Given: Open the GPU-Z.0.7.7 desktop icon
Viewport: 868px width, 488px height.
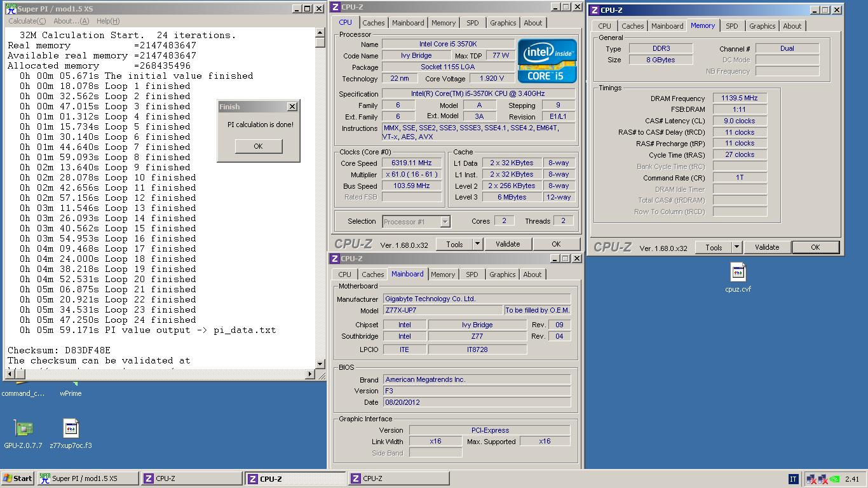Looking at the screenshot, I should pos(24,428).
